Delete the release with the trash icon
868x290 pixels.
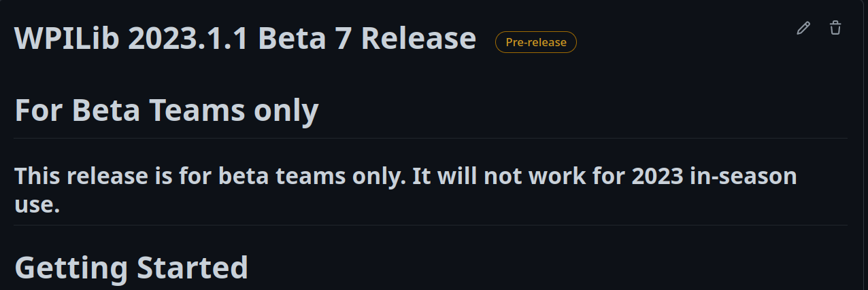835,28
